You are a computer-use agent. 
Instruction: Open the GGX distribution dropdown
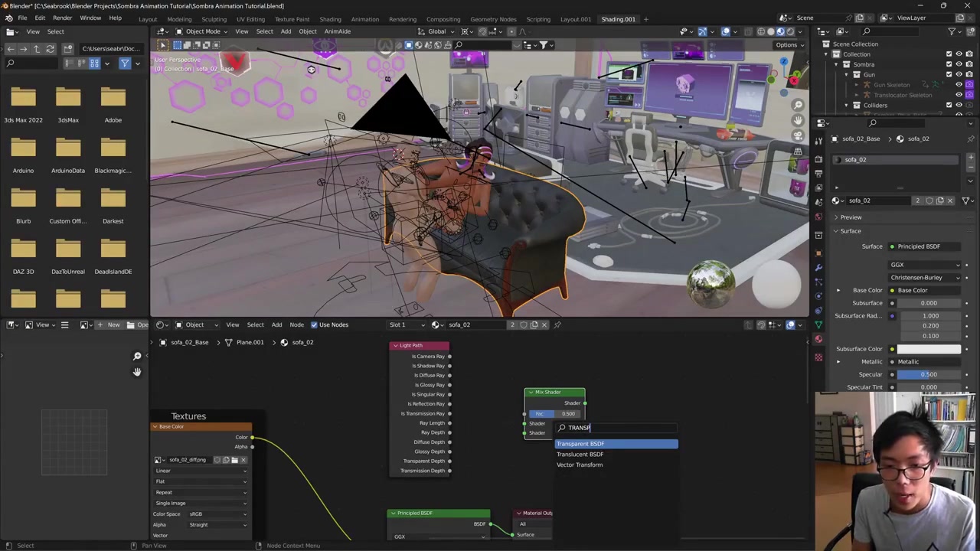[925, 265]
